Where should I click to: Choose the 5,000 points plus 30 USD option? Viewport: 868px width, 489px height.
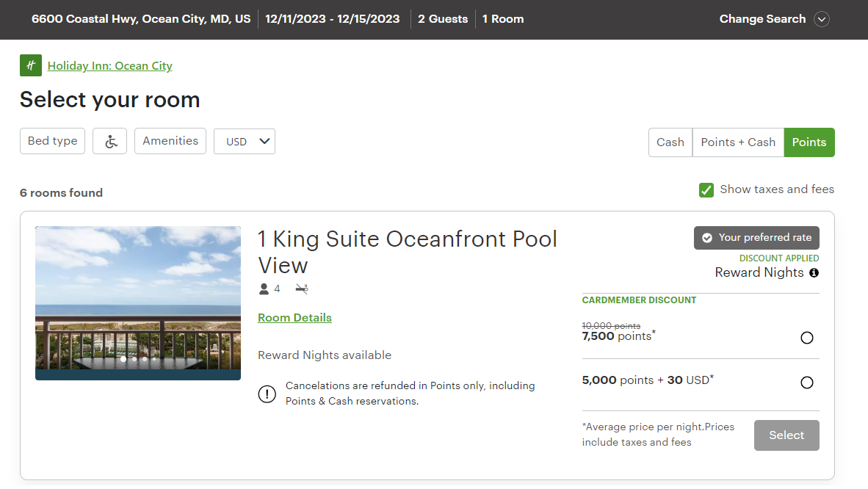(x=807, y=383)
